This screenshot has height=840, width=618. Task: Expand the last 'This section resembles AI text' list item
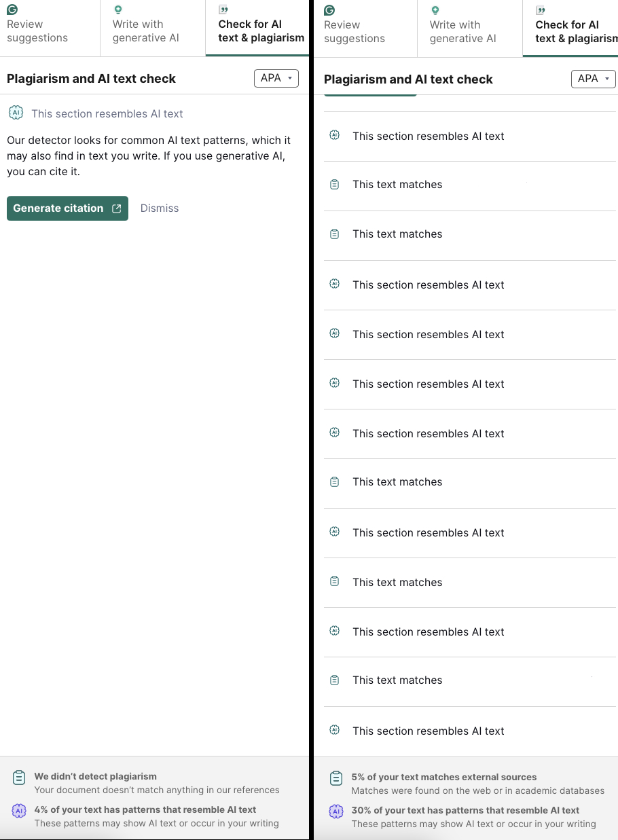(x=470, y=731)
